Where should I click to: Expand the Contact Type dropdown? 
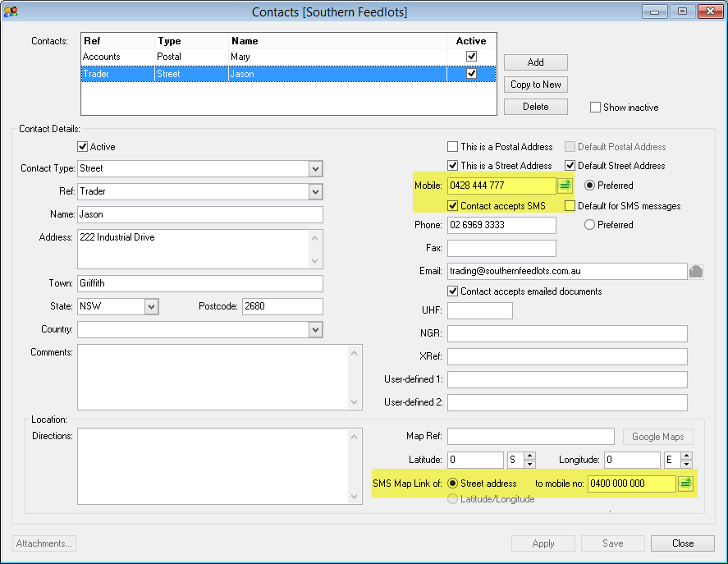click(315, 168)
